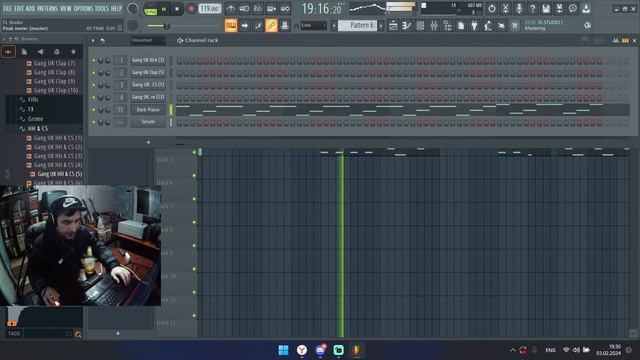Collapse the HH & CS folder
This screenshot has height=360, width=640.
[x=38, y=129]
